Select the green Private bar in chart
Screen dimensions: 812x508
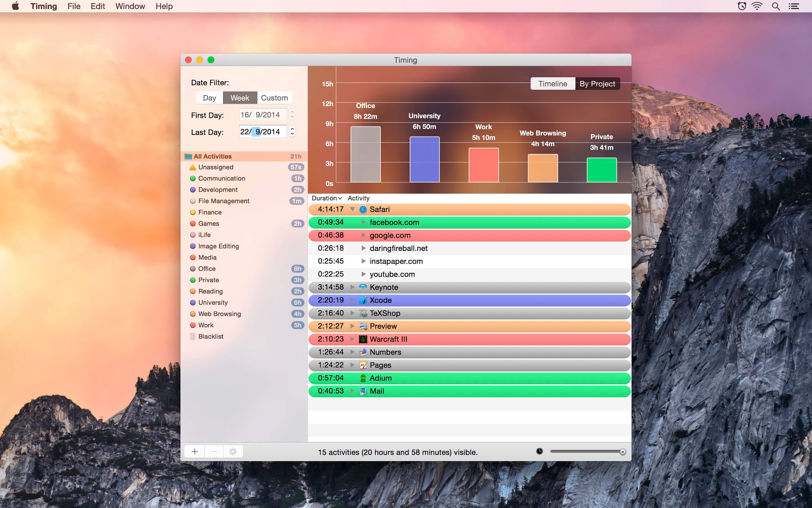pyautogui.click(x=602, y=170)
